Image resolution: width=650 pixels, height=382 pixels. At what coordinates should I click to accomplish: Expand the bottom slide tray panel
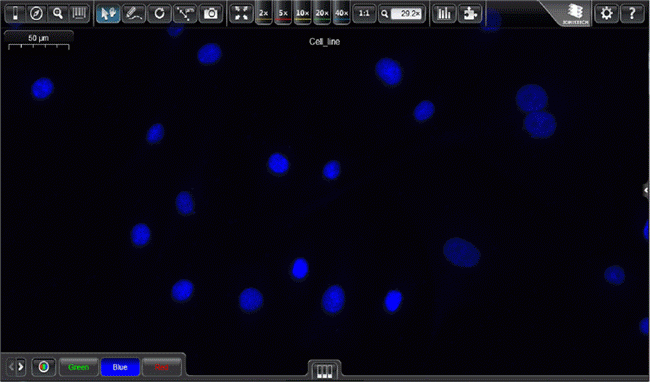pos(325,370)
